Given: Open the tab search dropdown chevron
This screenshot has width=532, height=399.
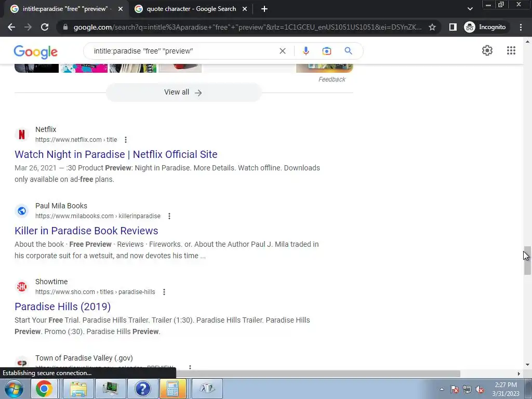Looking at the screenshot, I should pos(470,9).
